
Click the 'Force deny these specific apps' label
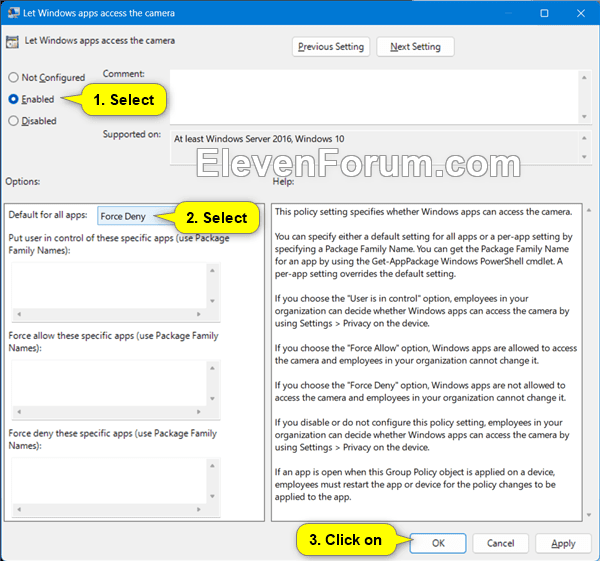point(112,439)
